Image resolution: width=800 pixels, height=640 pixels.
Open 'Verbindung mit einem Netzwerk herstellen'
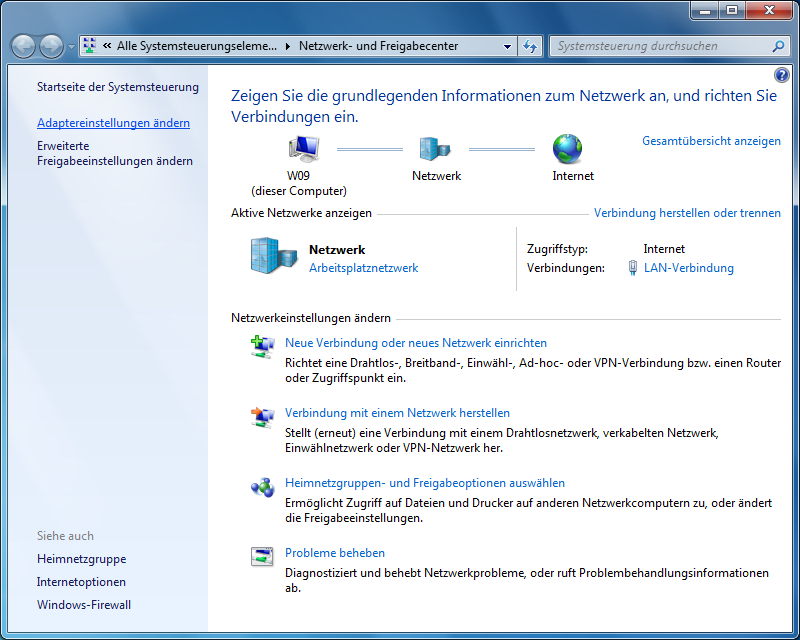pyautogui.click(x=397, y=413)
